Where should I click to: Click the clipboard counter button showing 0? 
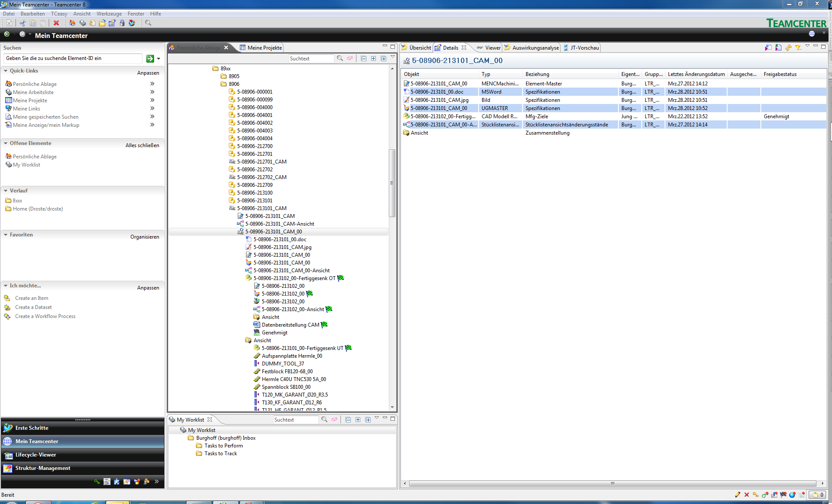click(818, 495)
